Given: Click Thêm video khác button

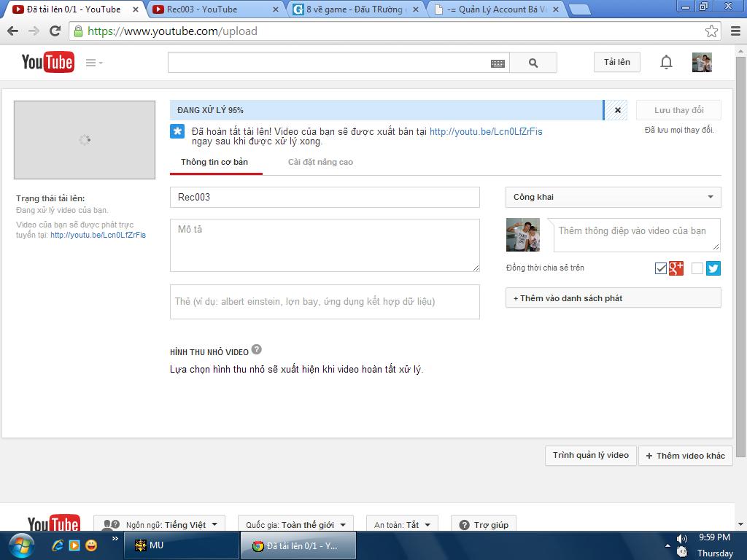Looking at the screenshot, I should [x=685, y=456].
